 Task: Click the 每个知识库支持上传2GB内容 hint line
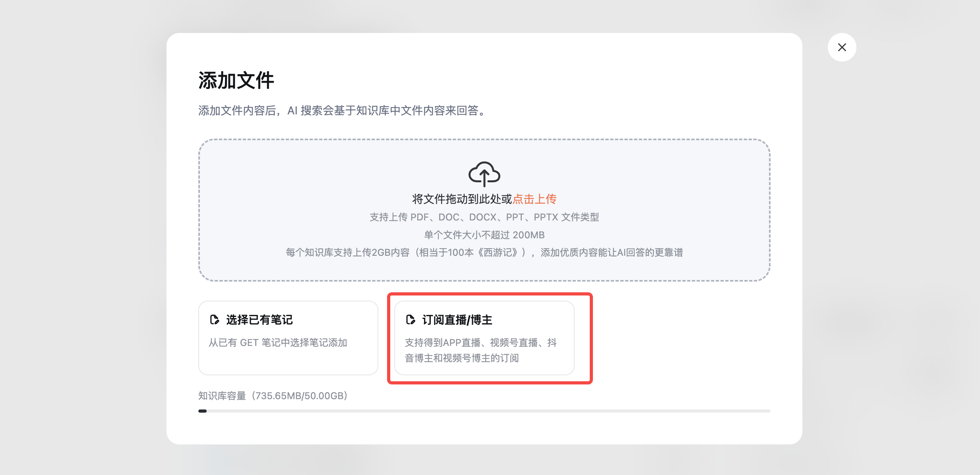[x=484, y=253]
